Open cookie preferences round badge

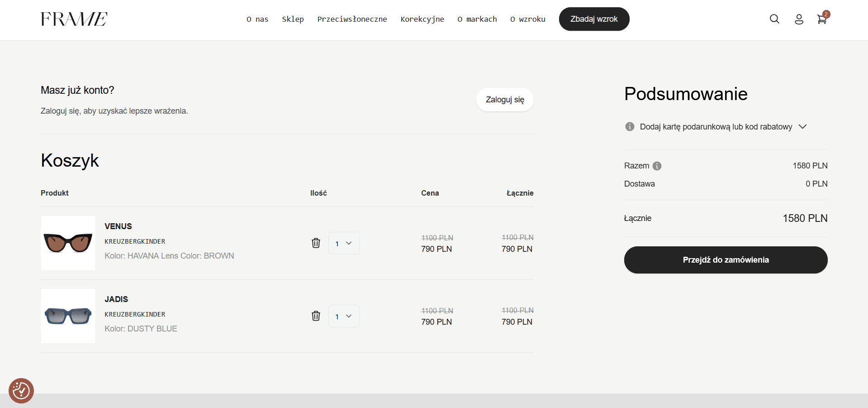tap(21, 390)
